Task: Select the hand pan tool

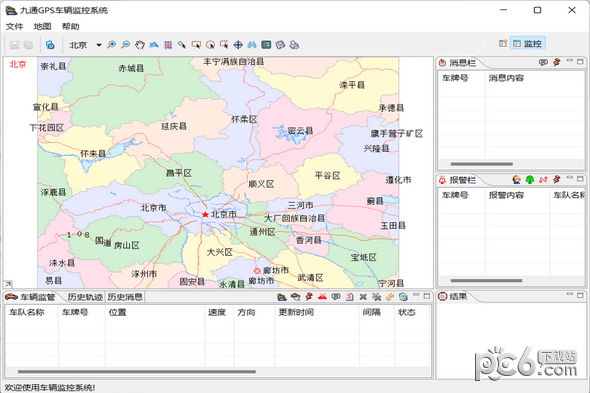Action: 140,45
